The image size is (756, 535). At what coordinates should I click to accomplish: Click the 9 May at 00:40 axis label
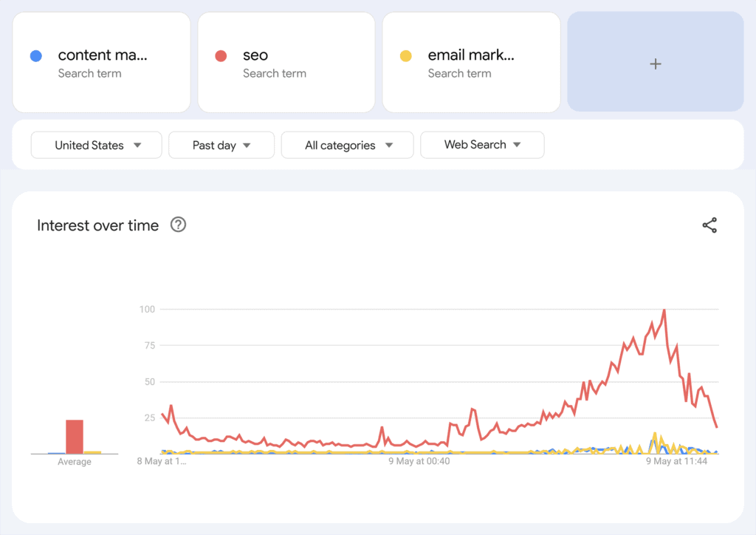419,462
